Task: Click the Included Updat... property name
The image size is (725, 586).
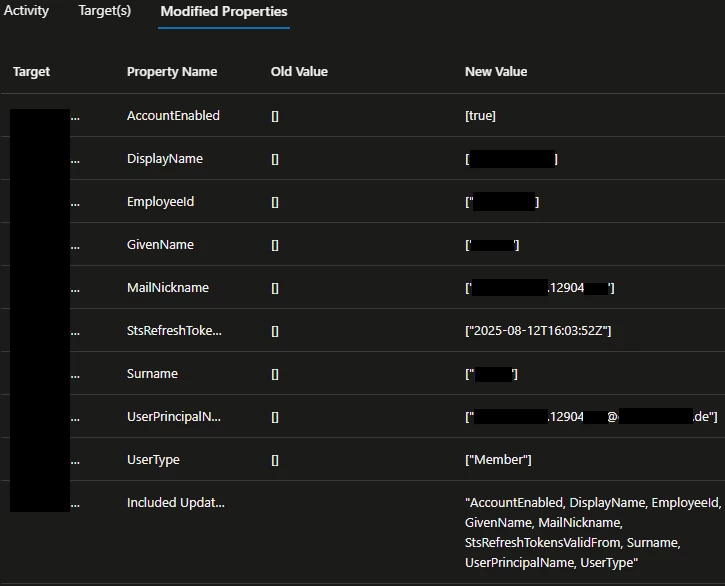Action: [x=176, y=503]
